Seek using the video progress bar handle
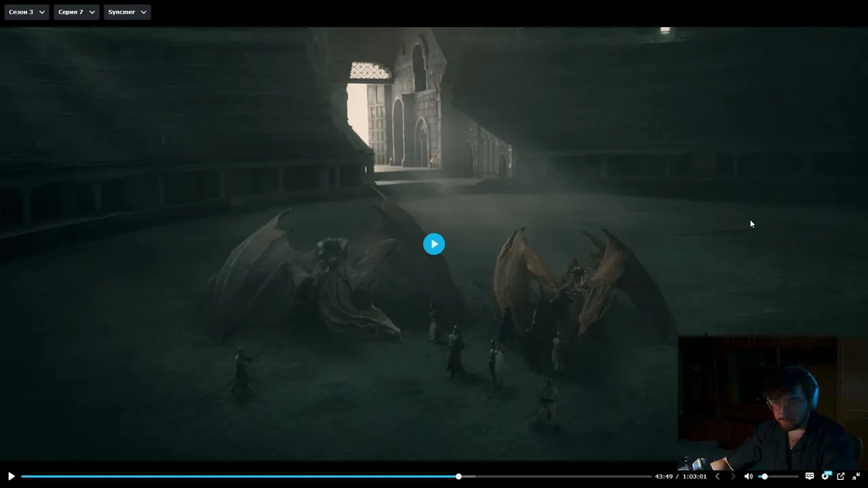The width and height of the screenshot is (868, 488). coord(458,476)
